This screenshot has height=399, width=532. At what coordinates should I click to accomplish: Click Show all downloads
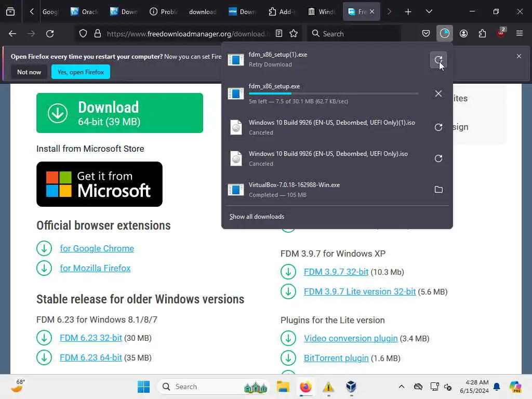pyautogui.click(x=257, y=217)
